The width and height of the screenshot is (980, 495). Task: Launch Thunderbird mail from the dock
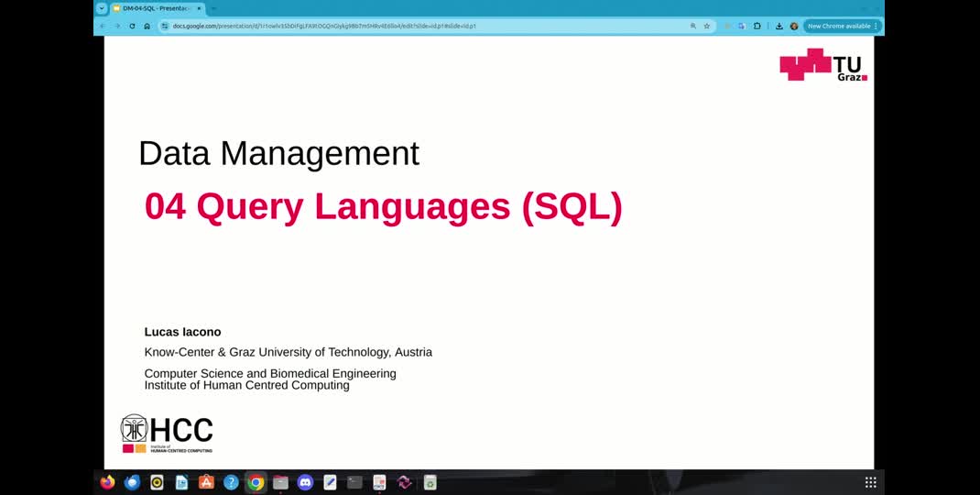pos(132,482)
